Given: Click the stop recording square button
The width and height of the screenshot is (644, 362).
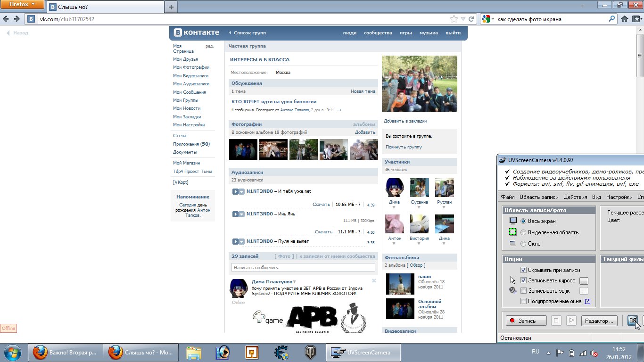Looking at the screenshot, I should [x=556, y=321].
